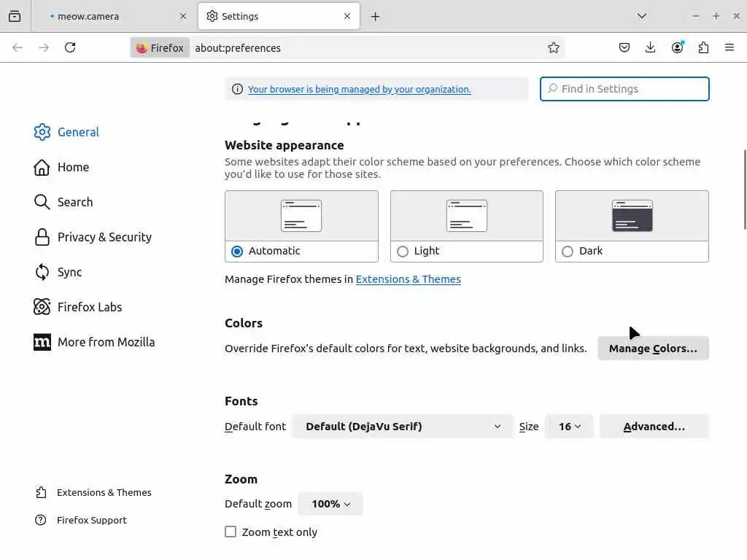Click the Manage Colors button
The height and width of the screenshot is (560, 747).
(x=653, y=349)
